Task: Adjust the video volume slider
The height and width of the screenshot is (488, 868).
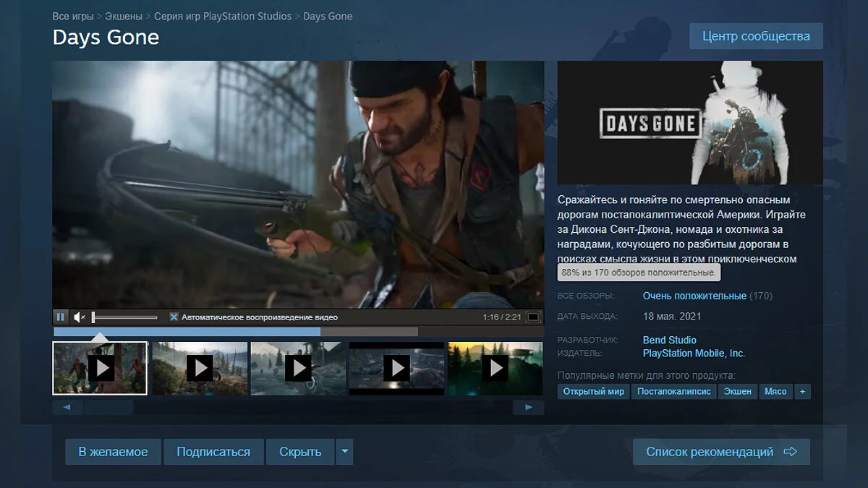Action: click(x=124, y=317)
